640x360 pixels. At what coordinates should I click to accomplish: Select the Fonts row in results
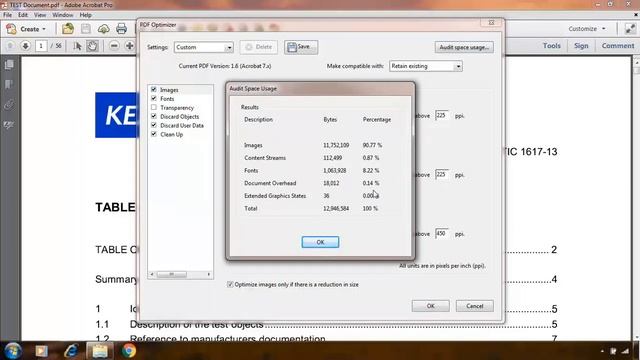pyautogui.click(x=313, y=171)
